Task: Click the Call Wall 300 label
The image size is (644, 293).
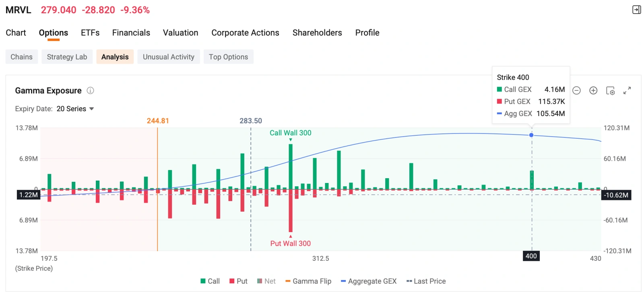Action: click(290, 133)
